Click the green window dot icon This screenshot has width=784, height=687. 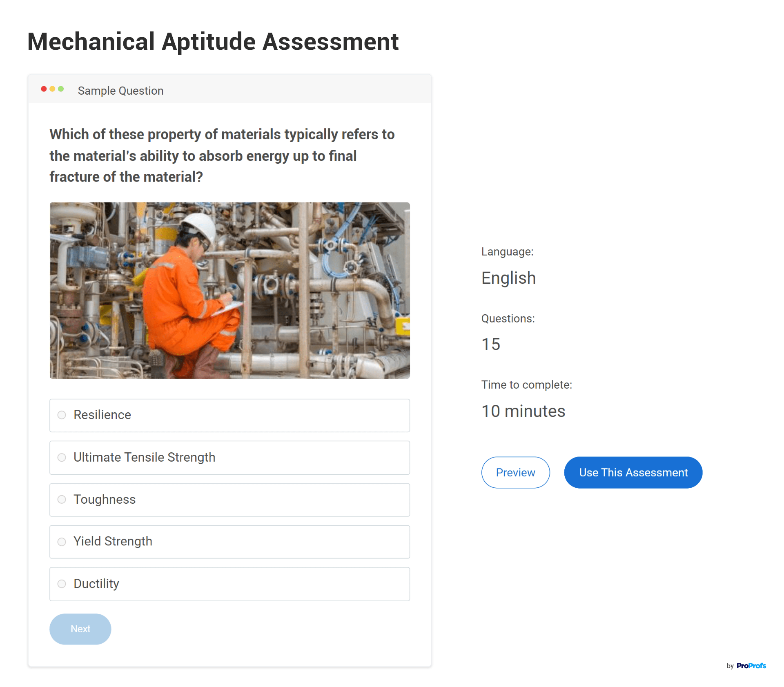pos(61,89)
